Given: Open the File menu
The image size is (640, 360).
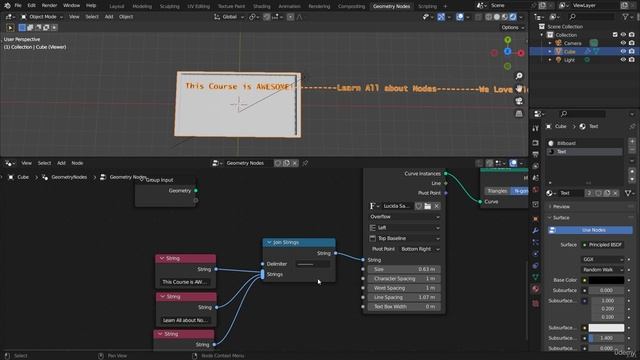Looking at the screenshot, I should tap(18, 6).
